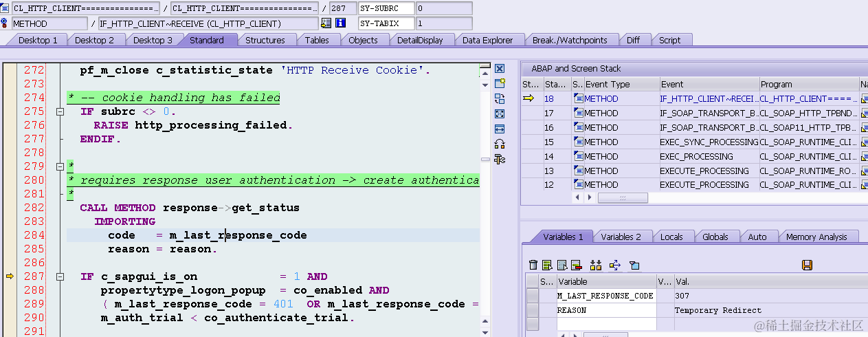This screenshot has height=337, width=868.
Task: Click the ABAP stack horizontal scrollbar thumb
Action: pos(623,198)
